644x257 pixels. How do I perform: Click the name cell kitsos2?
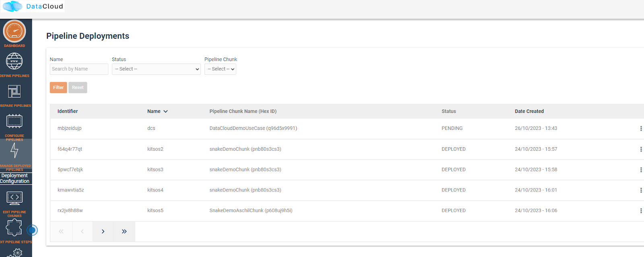pyautogui.click(x=155, y=149)
